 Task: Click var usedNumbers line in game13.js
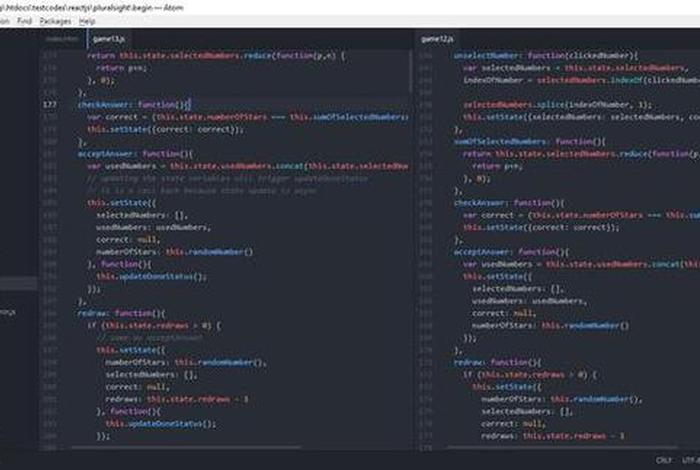(x=248, y=166)
